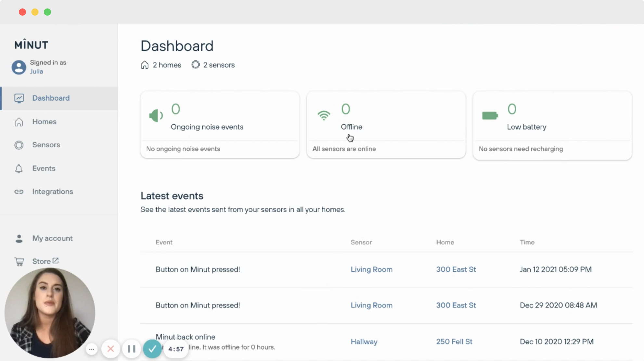Open Integrations using the link icon
The width and height of the screenshot is (644, 361).
click(x=19, y=192)
